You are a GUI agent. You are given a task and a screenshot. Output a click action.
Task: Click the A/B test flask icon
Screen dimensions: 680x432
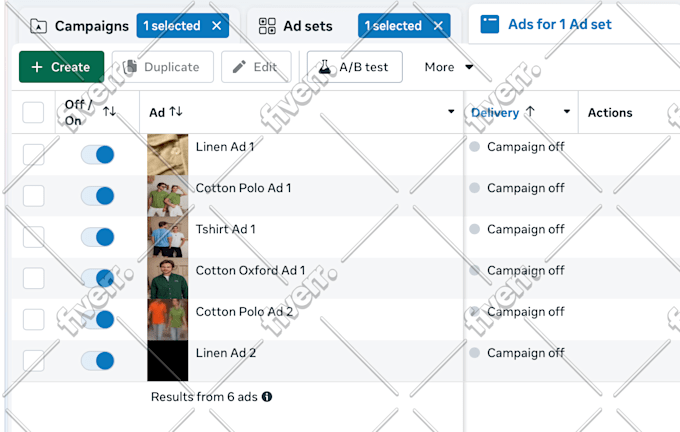(324, 67)
